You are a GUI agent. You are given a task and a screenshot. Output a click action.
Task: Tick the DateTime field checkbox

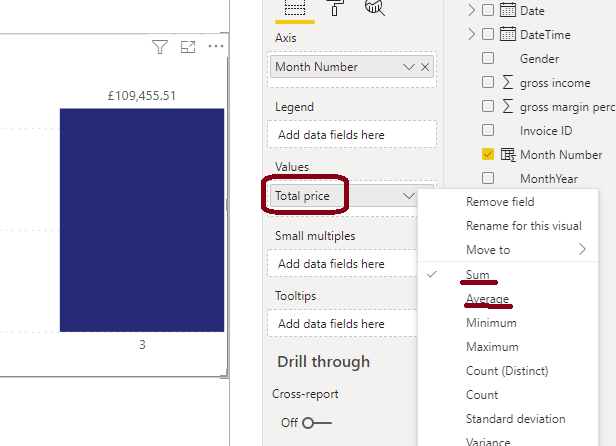coord(488,34)
